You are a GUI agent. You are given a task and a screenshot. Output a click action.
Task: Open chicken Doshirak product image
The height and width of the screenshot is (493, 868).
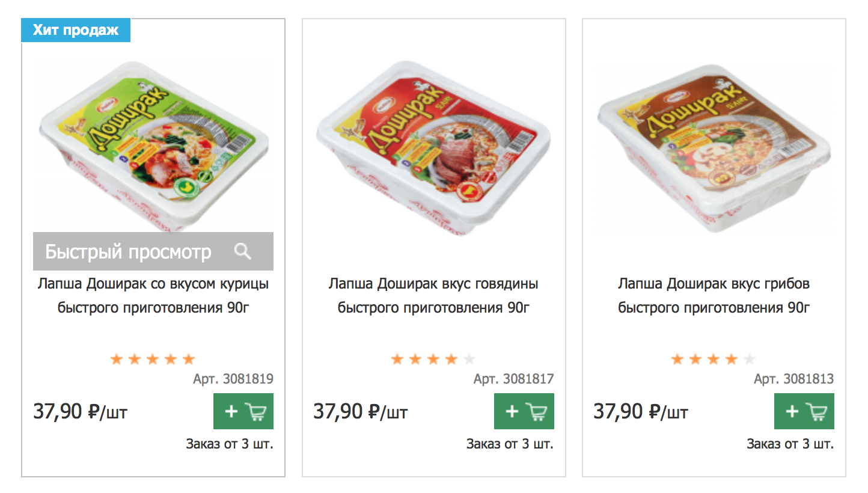coord(153,144)
